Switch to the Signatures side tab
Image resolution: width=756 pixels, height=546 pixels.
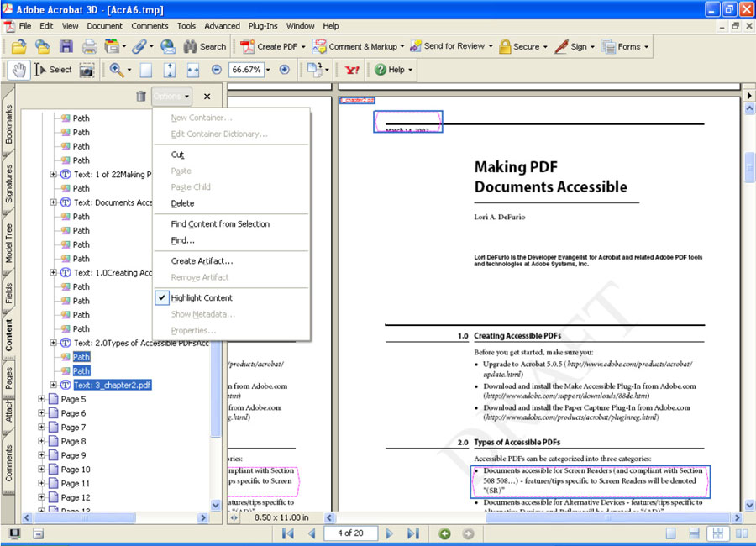point(8,183)
